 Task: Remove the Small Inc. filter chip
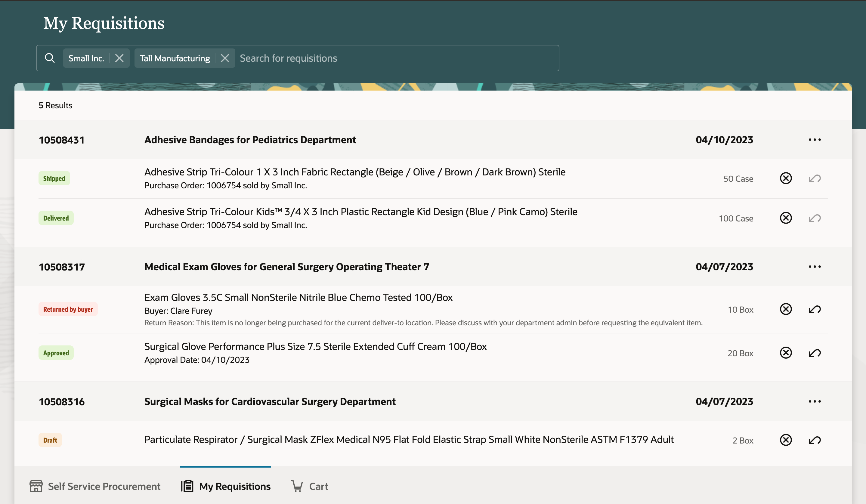click(119, 58)
